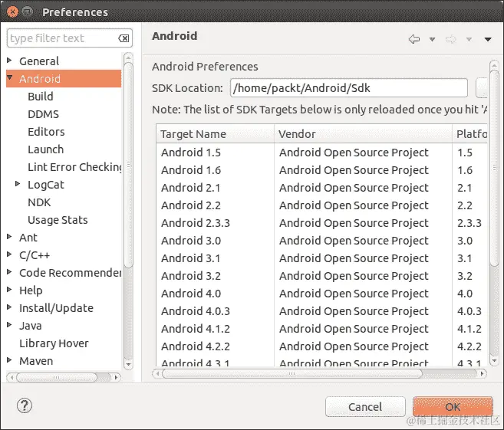This screenshot has height=430, width=504.
Task: Open the Launch preferences page
Action: pyautogui.click(x=45, y=149)
